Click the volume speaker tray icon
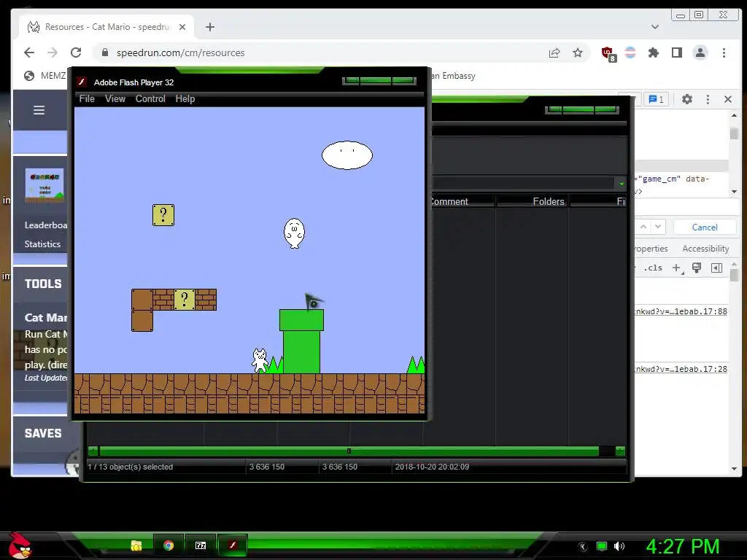The width and height of the screenshot is (747, 560). tap(619, 545)
